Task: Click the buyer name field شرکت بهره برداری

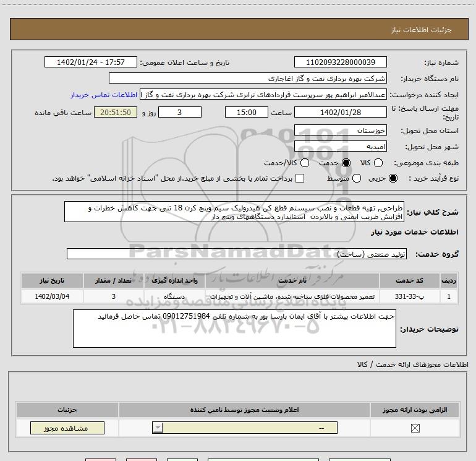Action: click(x=248, y=79)
